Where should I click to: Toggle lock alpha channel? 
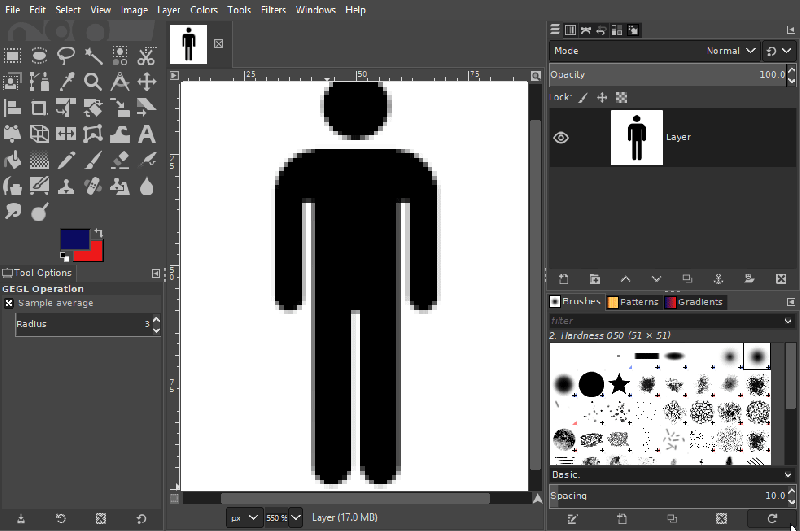pyautogui.click(x=621, y=97)
